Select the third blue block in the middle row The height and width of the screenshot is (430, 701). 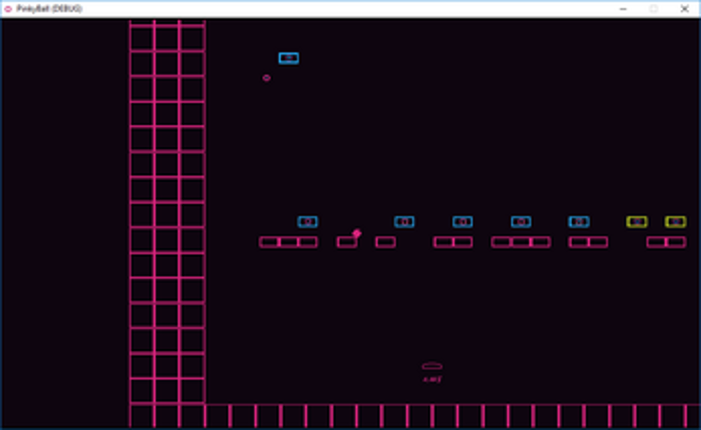tap(463, 222)
